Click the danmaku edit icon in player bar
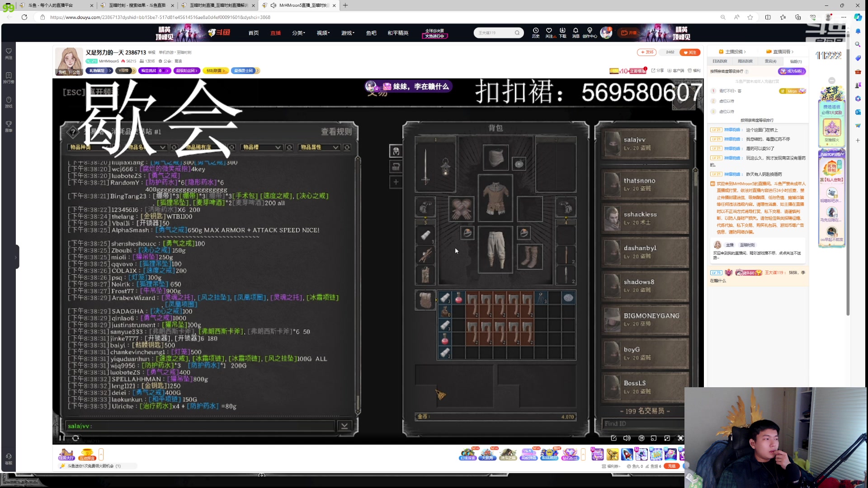The width and height of the screenshot is (868, 488). [x=613, y=438]
